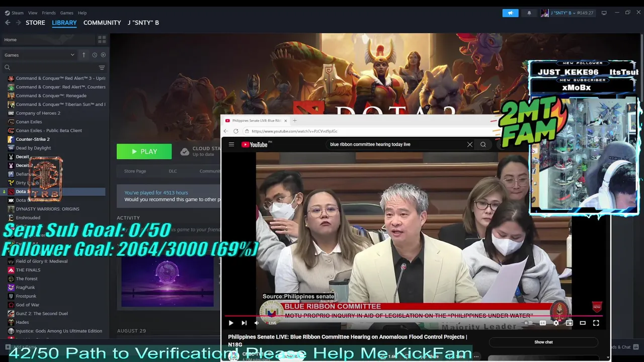Go to the COMMUNITY tab

coord(102,23)
